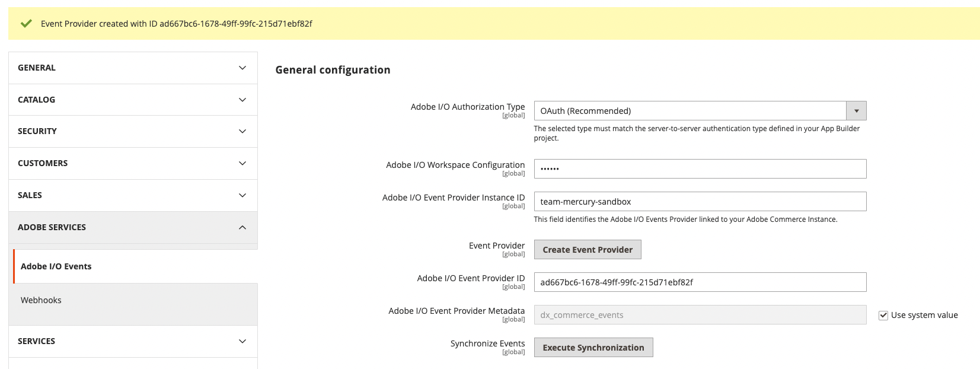Click note about server-to-server authentication type

pos(697,133)
